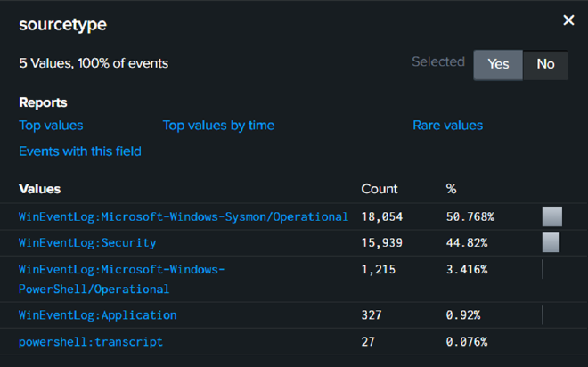Choose the Microsoft-Windows-PowerShell/Operational sourcetype value
588x367 pixels.
[121, 269]
